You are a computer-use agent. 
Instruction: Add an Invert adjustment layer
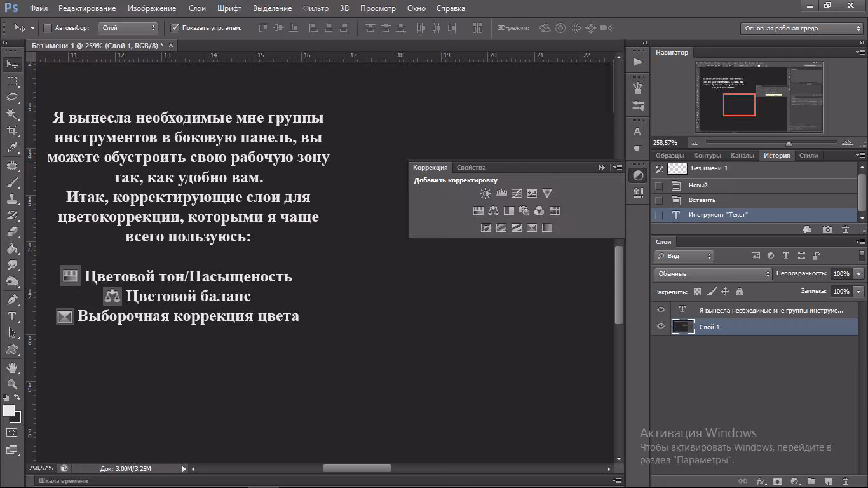[x=486, y=228]
